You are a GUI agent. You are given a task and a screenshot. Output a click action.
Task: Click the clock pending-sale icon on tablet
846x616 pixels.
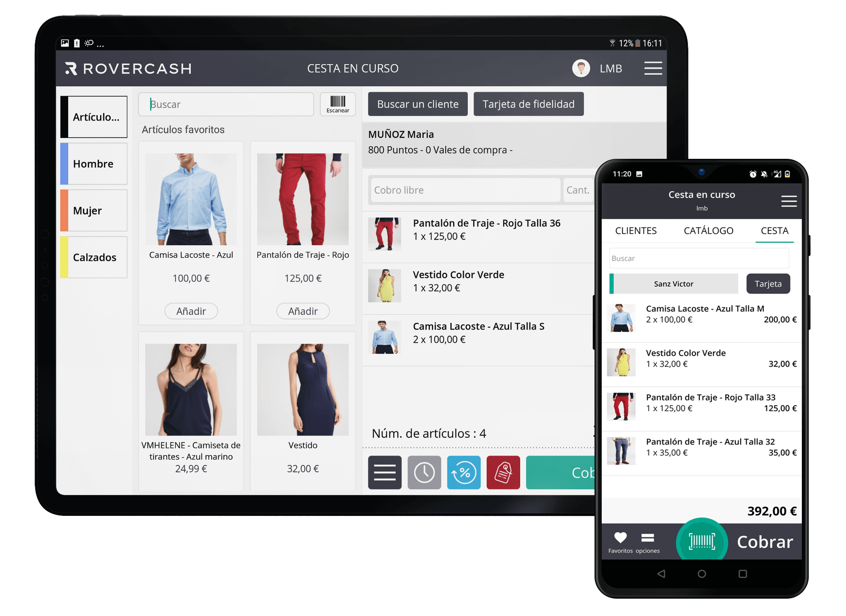pyautogui.click(x=424, y=472)
